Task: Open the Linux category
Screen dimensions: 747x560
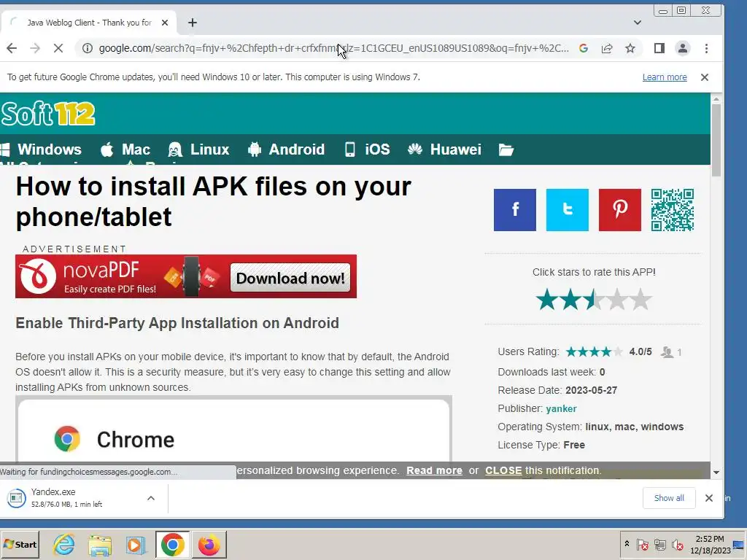Action: pos(198,149)
